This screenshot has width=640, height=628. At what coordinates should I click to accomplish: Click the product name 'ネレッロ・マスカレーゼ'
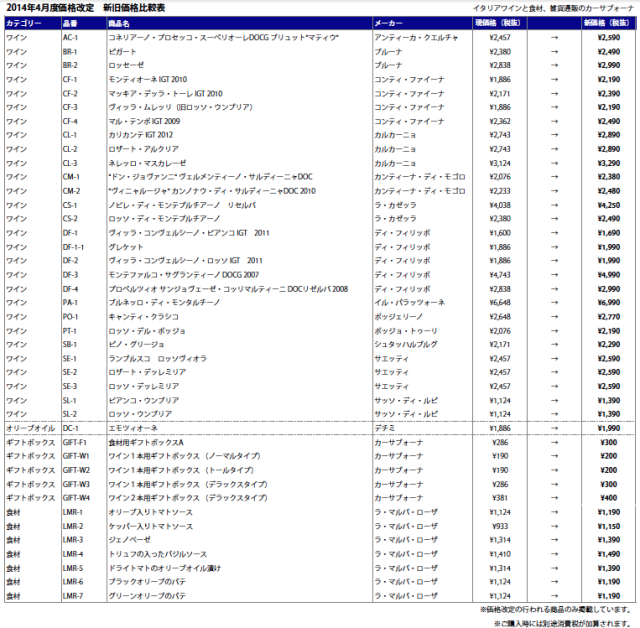pos(147,163)
